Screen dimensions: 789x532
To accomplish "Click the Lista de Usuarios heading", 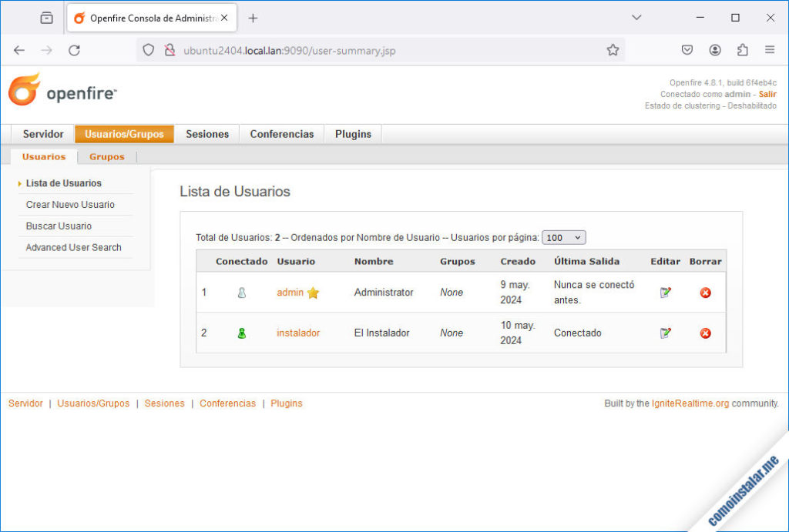I will [x=235, y=192].
